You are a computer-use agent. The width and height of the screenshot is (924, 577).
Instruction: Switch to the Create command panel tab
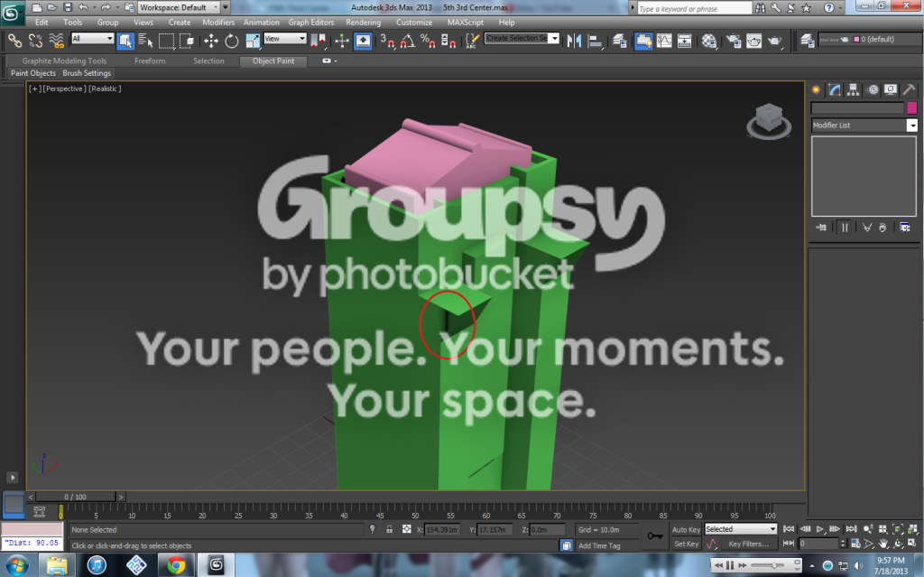click(x=816, y=89)
